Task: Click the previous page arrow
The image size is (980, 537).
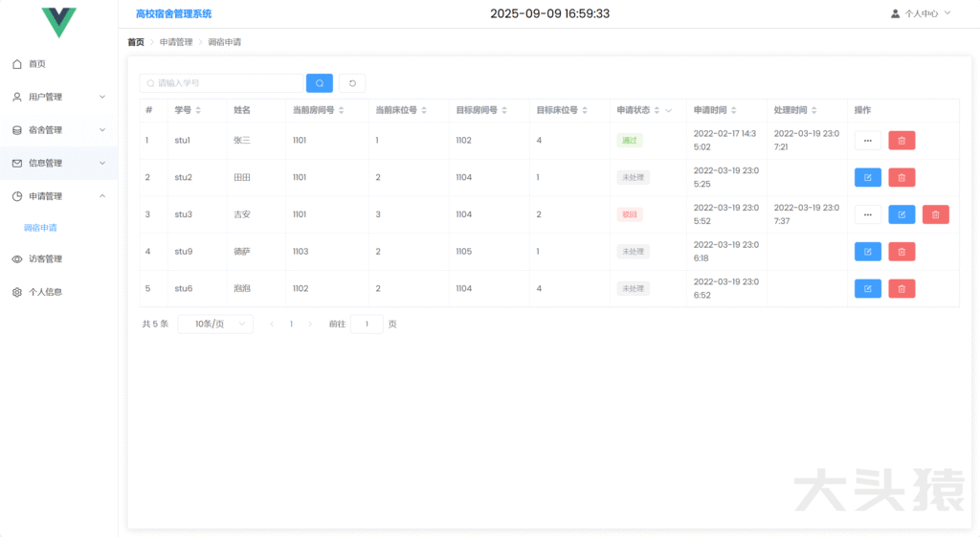Action: (x=272, y=324)
